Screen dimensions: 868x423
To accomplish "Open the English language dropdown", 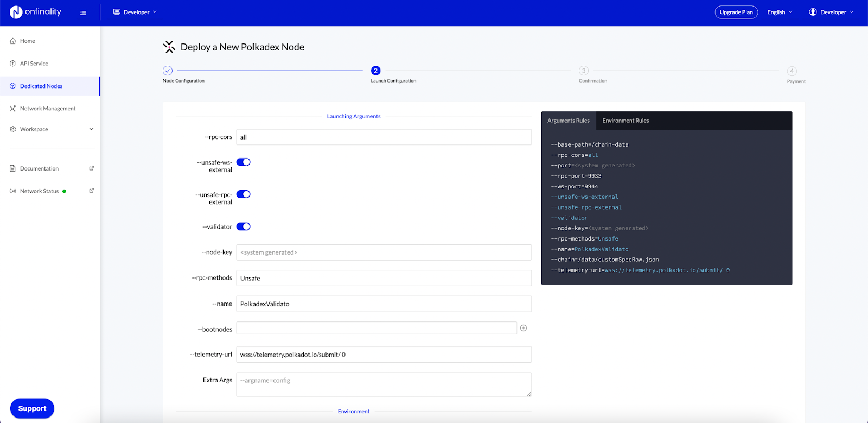I will click(779, 12).
